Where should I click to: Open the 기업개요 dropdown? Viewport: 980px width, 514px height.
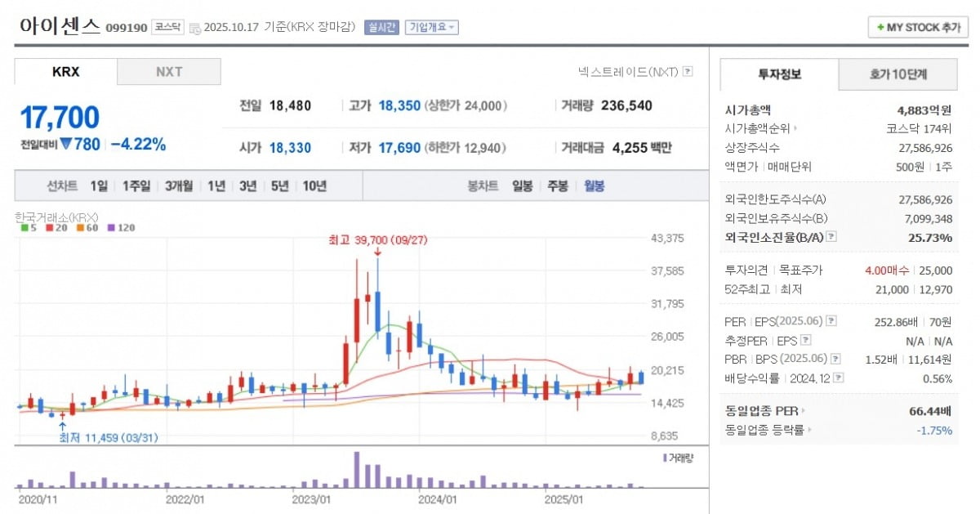coord(432,28)
